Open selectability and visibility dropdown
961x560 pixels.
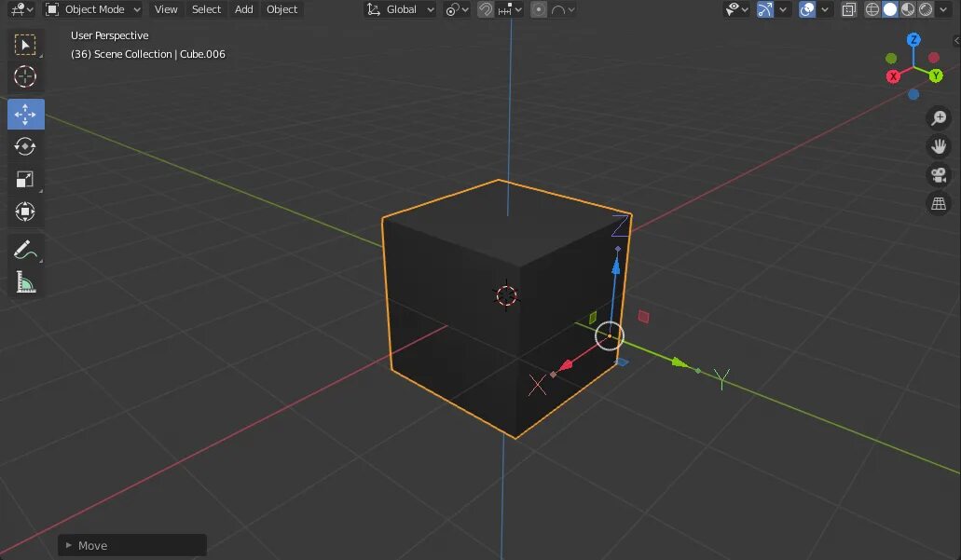[x=736, y=9]
